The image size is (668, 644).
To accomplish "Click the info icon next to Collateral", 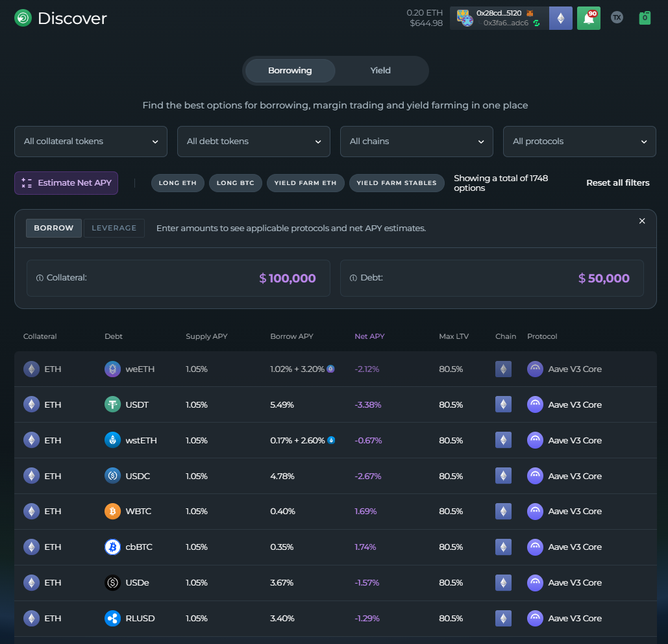I will (40, 278).
